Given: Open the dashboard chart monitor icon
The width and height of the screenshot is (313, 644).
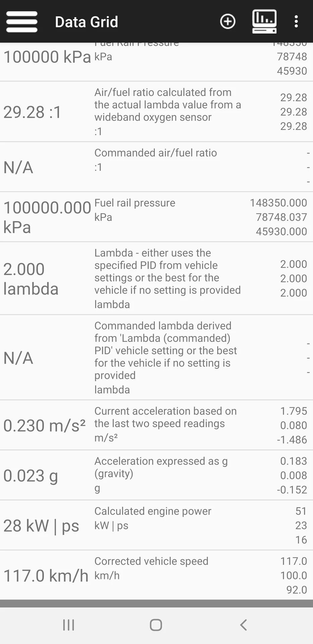Looking at the screenshot, I should [264, 21].
